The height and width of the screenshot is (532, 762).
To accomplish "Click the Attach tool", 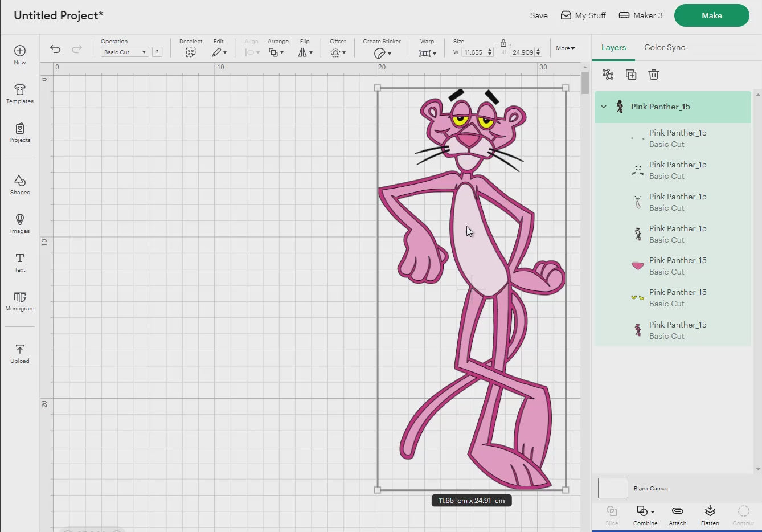I will coord(678,515).
